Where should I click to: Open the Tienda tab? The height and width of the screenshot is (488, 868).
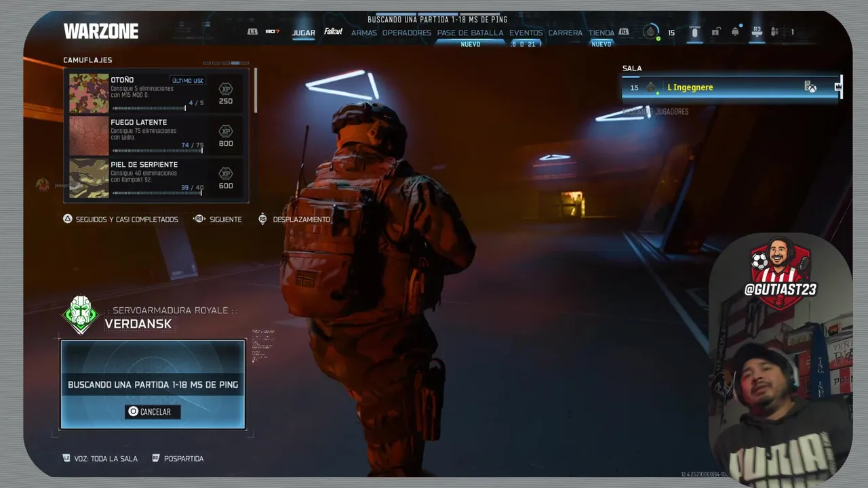pyautogui.click(x=601, y=33)
